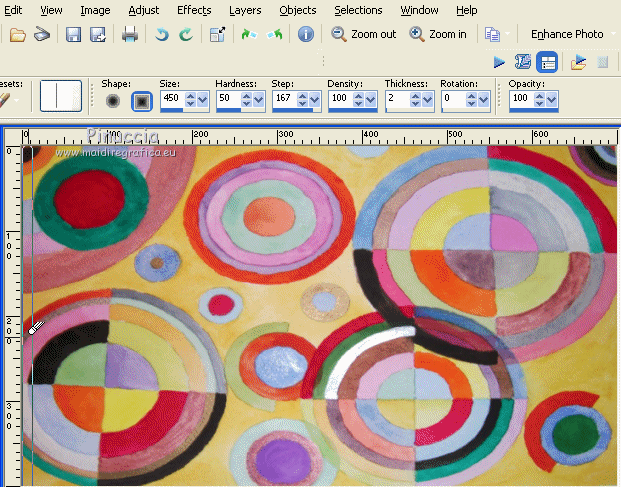
Task: Click the Save As disk icon
Action: (x=98, y=34)
